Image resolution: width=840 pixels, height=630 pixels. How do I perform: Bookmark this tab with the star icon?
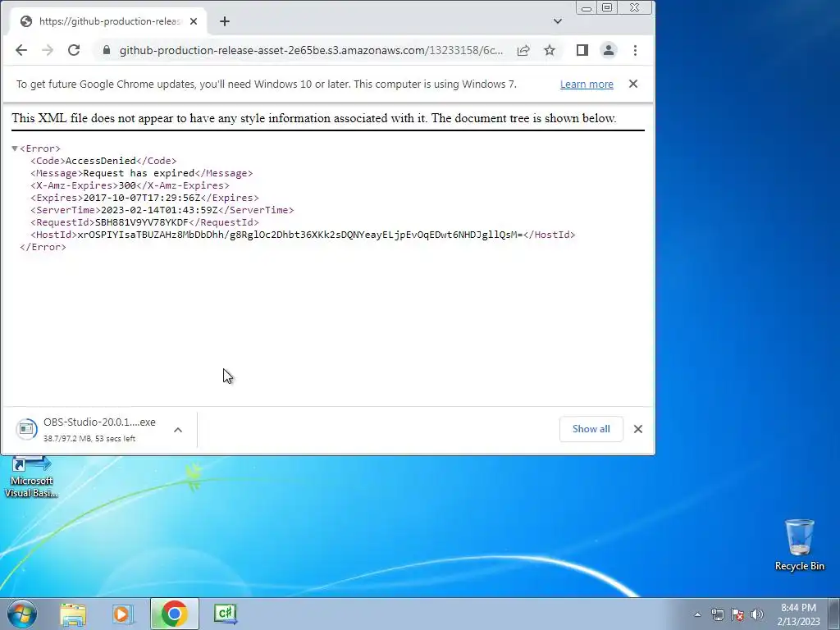[x=550, y=50]
